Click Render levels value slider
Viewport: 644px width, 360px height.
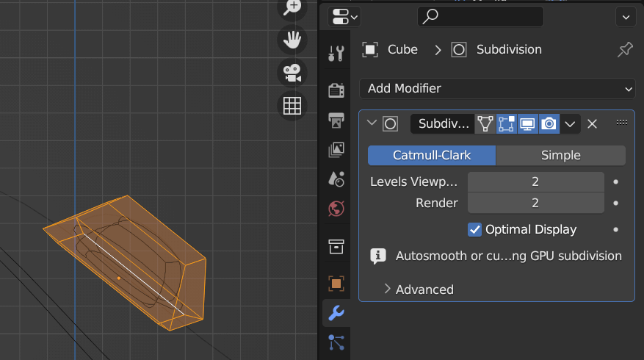[535, 203]
